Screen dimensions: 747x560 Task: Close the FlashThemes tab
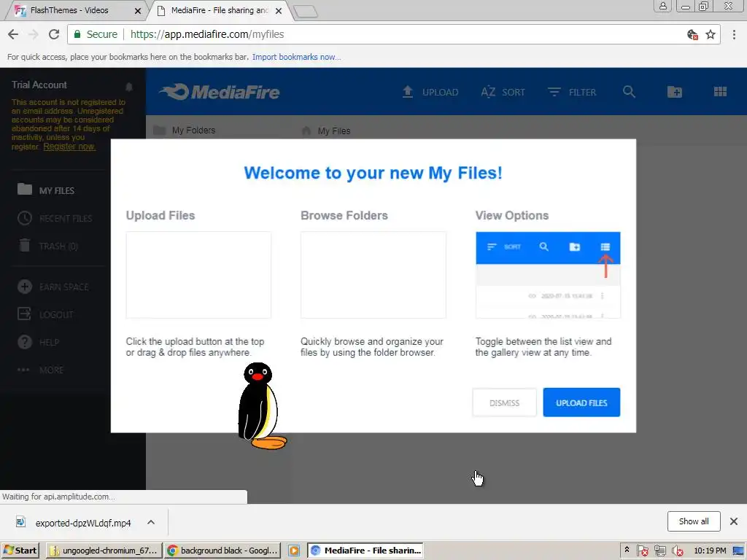tap(138, 10)
